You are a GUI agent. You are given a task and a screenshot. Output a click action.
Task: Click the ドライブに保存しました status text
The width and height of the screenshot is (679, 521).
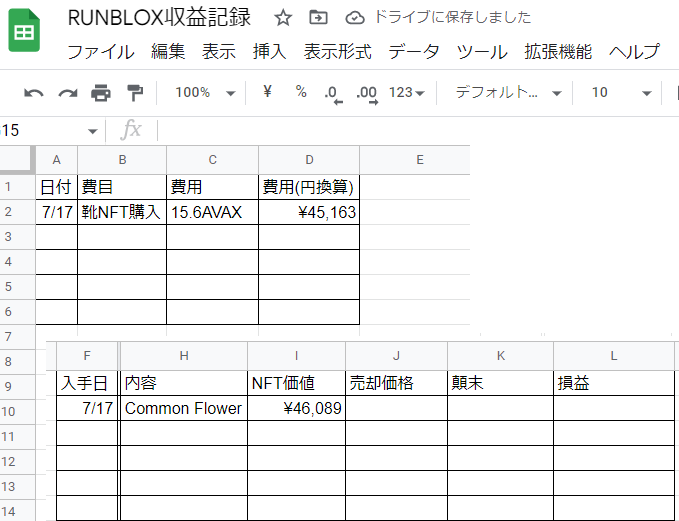pos(453,17)
